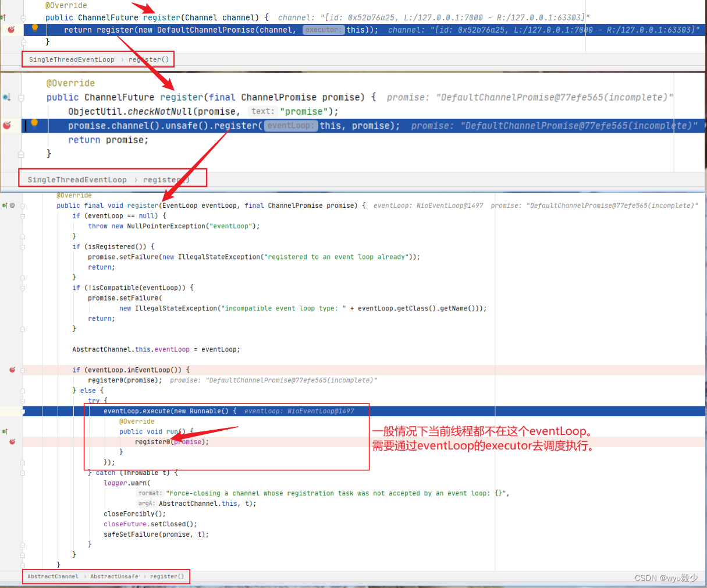Viewport: 707px width, 588px height.
Task: Click the lightbulb on the DefaultChannelPromise return line
Action: click(x=35, y=27)
